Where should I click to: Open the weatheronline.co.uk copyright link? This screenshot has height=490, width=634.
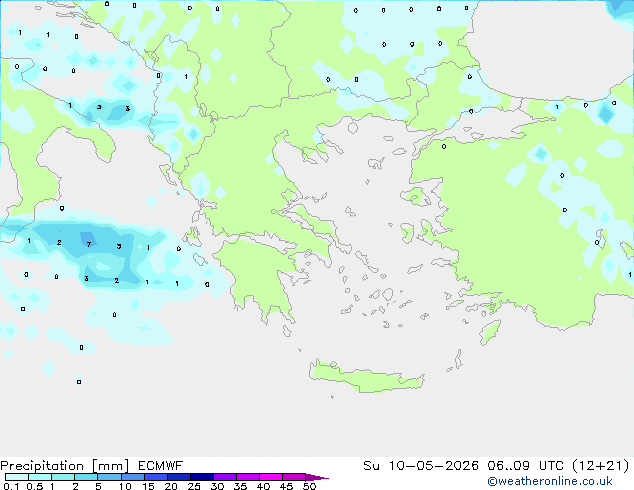tap(549, 481)
